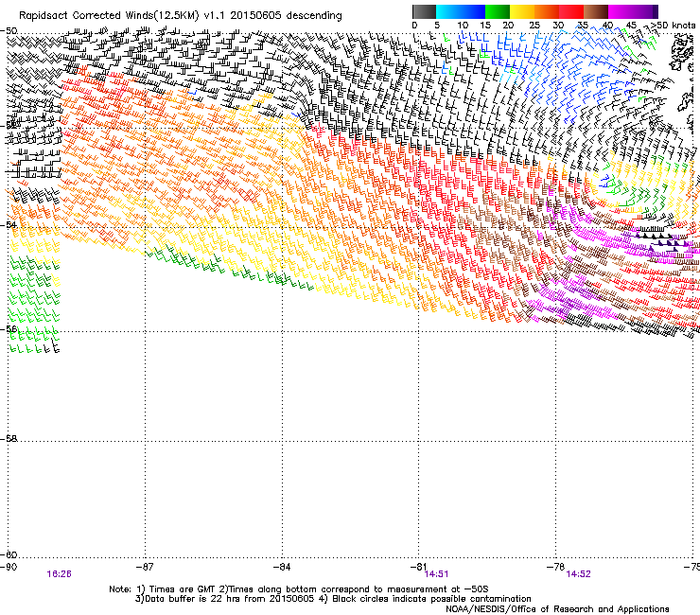Click the -84 longitude axis label
Viewport: 700px width, 615px height.
pyautogui.click(x=282, y=567)
